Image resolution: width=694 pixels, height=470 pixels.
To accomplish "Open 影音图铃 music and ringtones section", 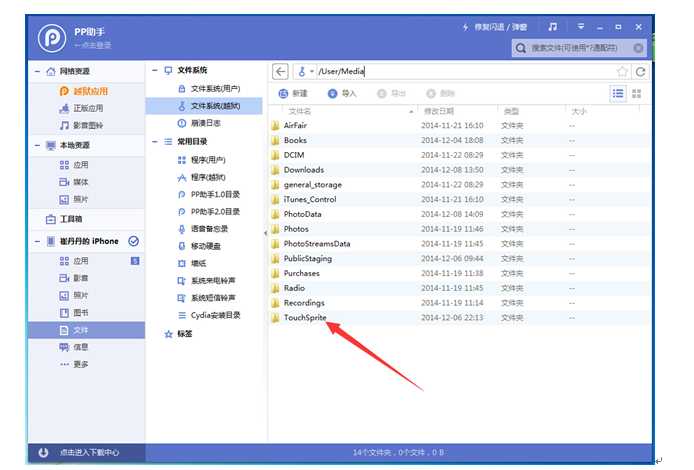I will point(81,126).
